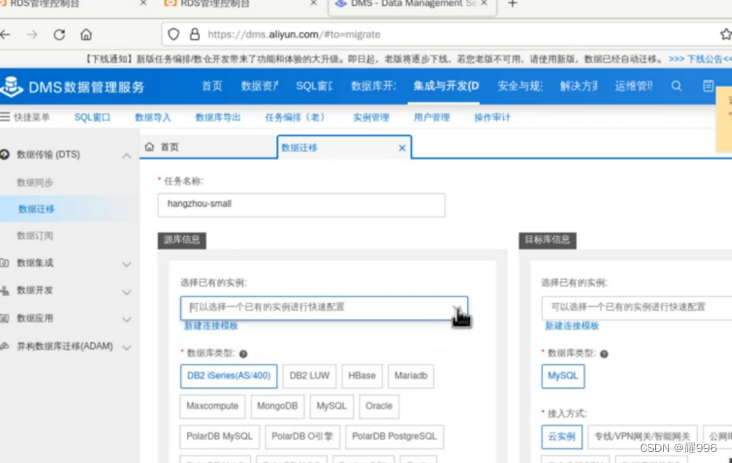Screen dimensions: 732x463
Task: Click the clipboard icon in DMS header
Action: (x=708, y=86)
